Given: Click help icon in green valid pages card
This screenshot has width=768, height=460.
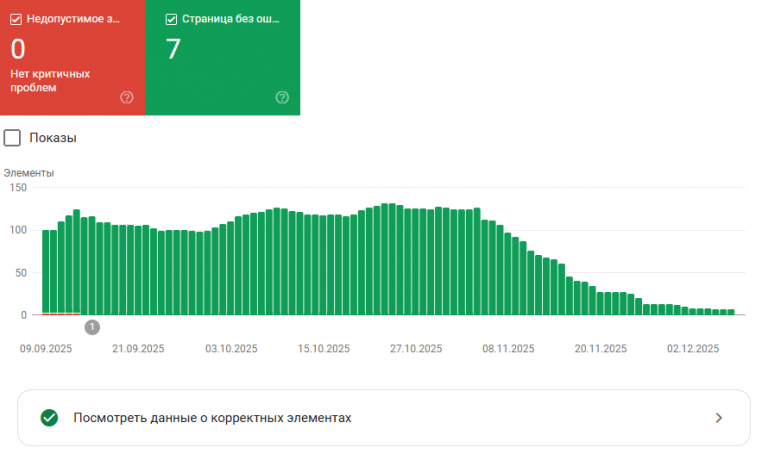Looking at the screenshot, I should pos(282,97).
